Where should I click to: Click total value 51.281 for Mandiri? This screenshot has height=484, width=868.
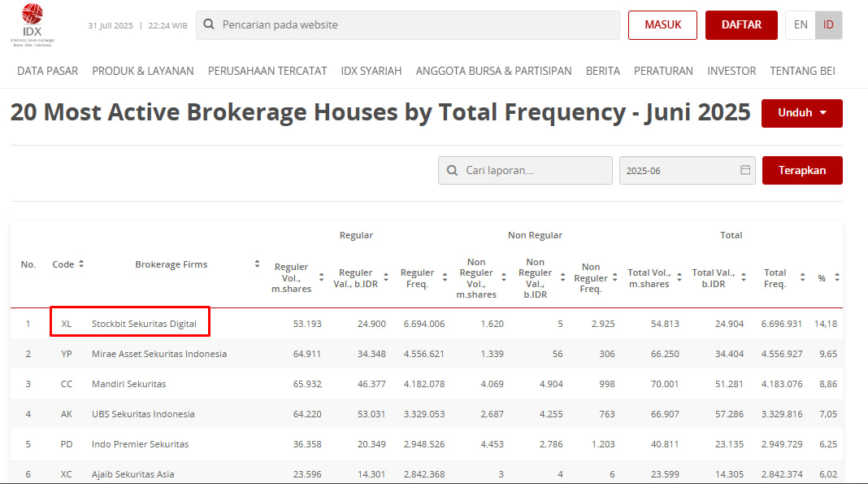(x=729, y=384)
